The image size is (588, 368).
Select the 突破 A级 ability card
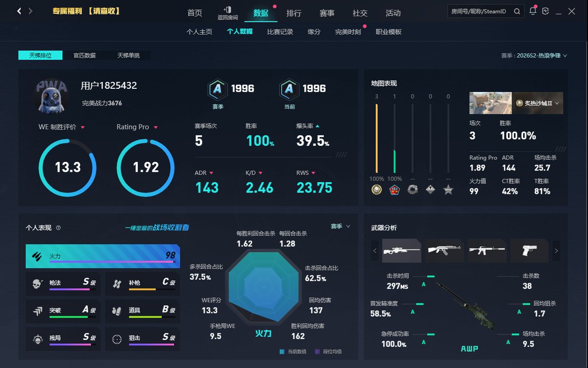pos(63,311)
